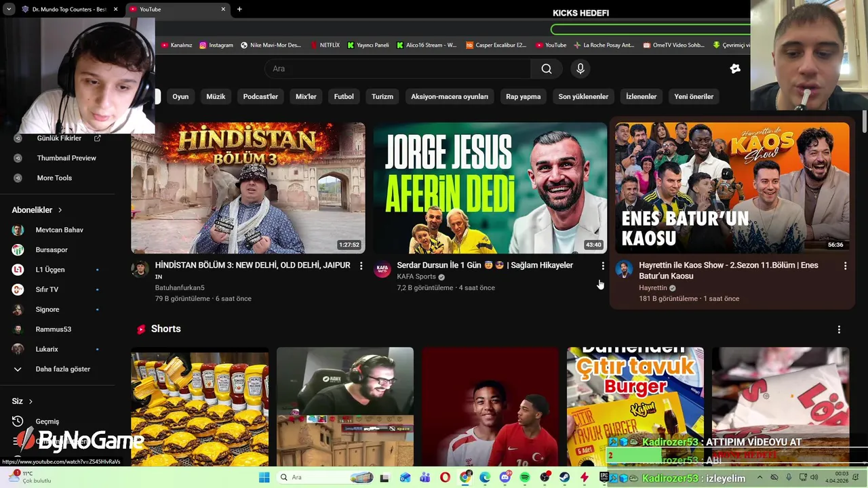868x488 pixels.
Task: Select the Mix'ler filter chip
Action: pos(306,97)
